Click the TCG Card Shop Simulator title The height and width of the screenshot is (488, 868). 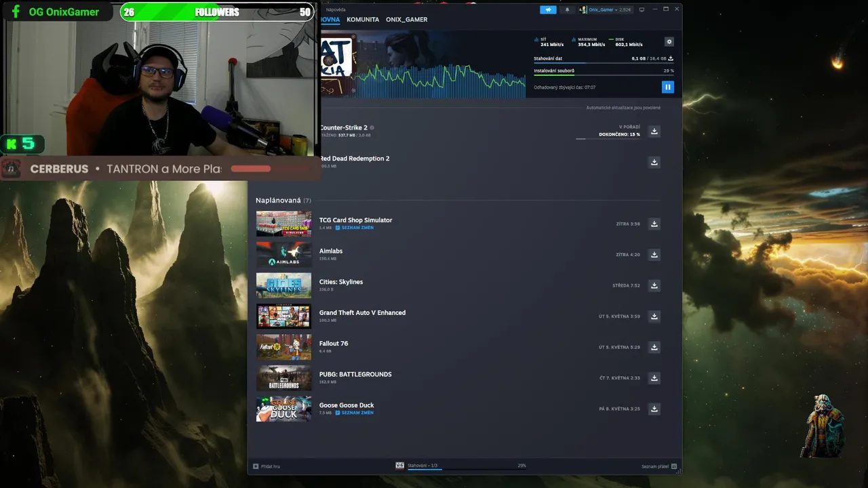click(356, 220)
